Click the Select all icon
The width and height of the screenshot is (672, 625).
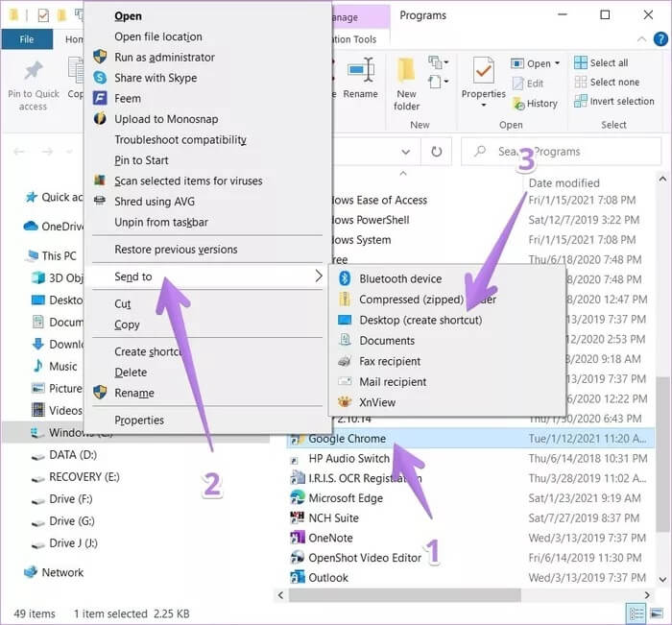point(581,62)
